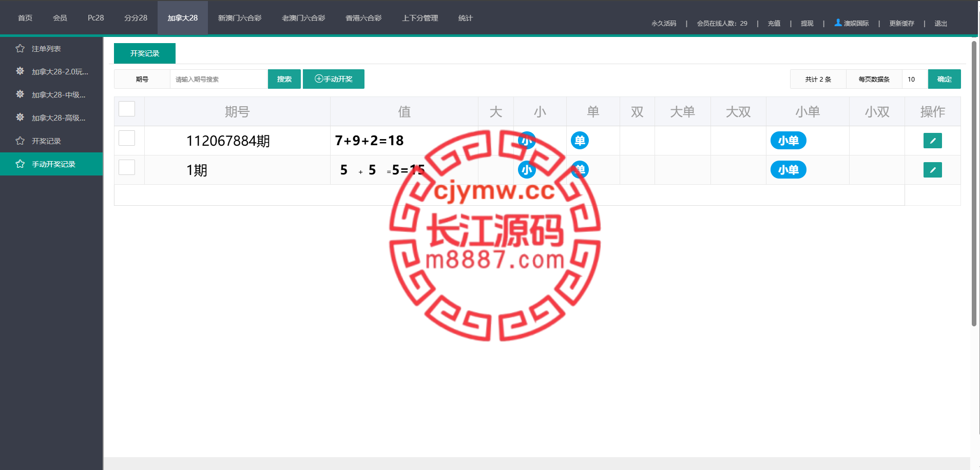Click the 澳娱国际 account name
Viewport: 980px width, 470px height.
tap(856, 24)
